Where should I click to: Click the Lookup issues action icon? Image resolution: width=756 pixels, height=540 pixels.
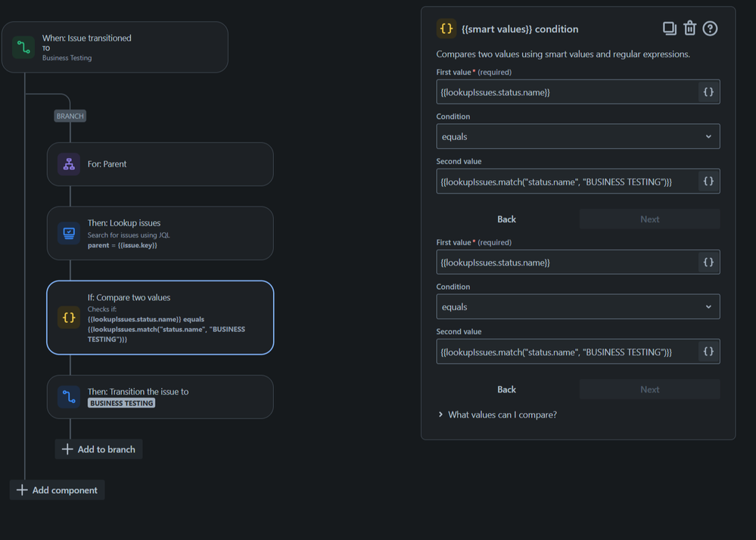(69, 233)
